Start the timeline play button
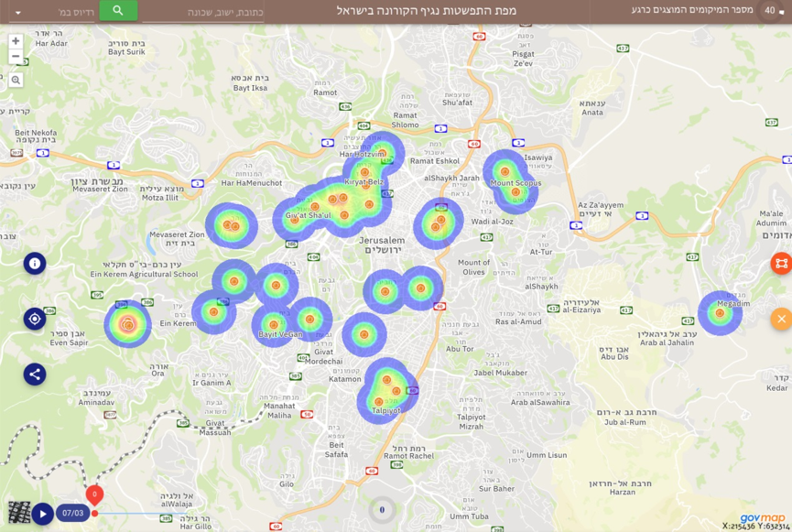The image size is (792, 532). [x=43, y=514]
